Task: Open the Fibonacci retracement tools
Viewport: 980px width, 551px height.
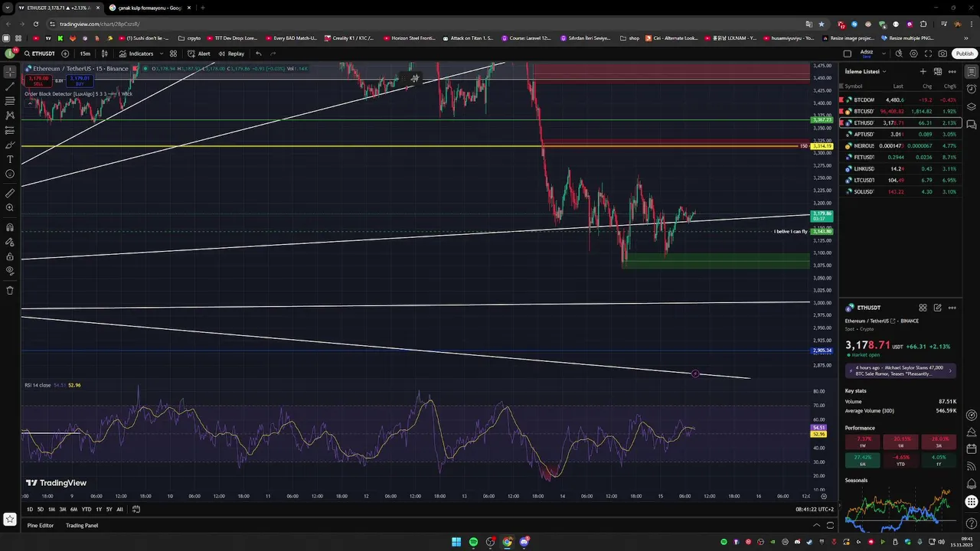Action: tap(10, 100)
